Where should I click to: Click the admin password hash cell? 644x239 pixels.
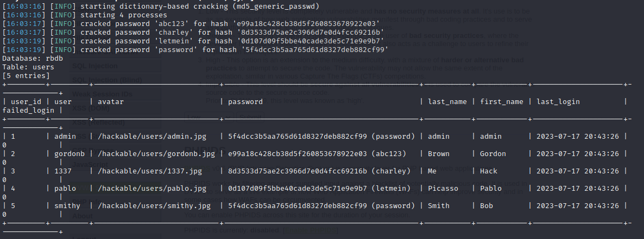[x=321, y=137]
